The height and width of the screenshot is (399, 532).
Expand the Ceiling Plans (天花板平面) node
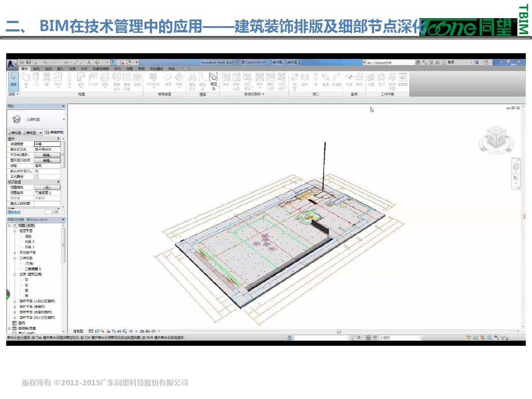(x=15, y=252)
